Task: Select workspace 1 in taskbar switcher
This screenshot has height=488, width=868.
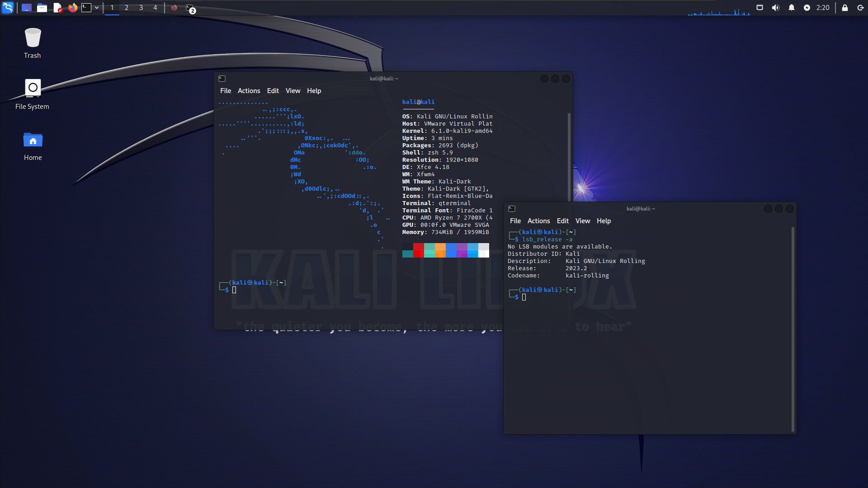Action: [112, 7]
